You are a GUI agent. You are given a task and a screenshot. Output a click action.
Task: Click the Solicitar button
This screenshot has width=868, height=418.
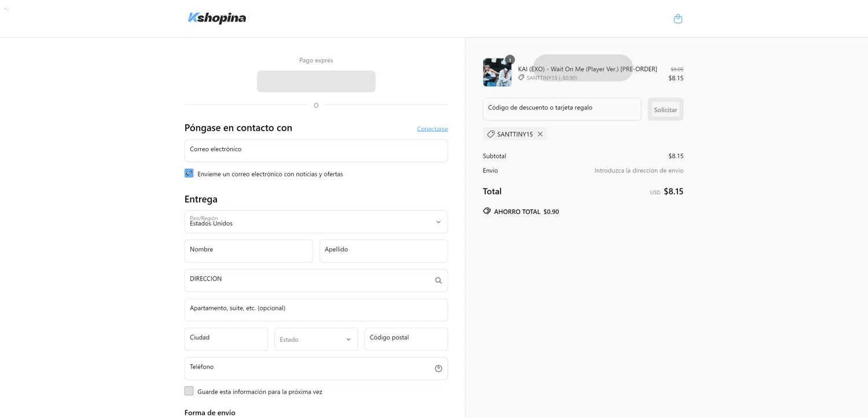coord(665,109)
